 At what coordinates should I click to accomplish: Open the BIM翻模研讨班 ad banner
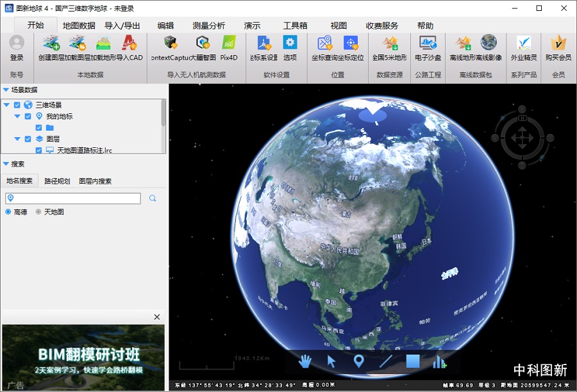[83, 357]
